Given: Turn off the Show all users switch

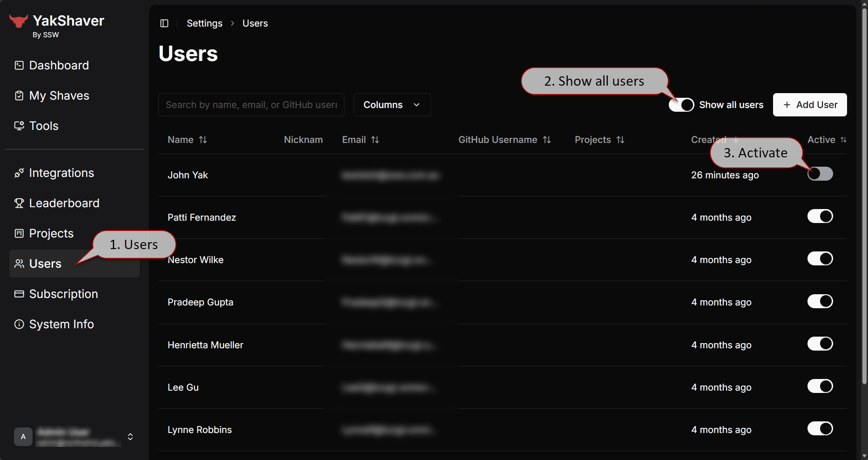Looking at the screenshot, I should click(681, 105).
